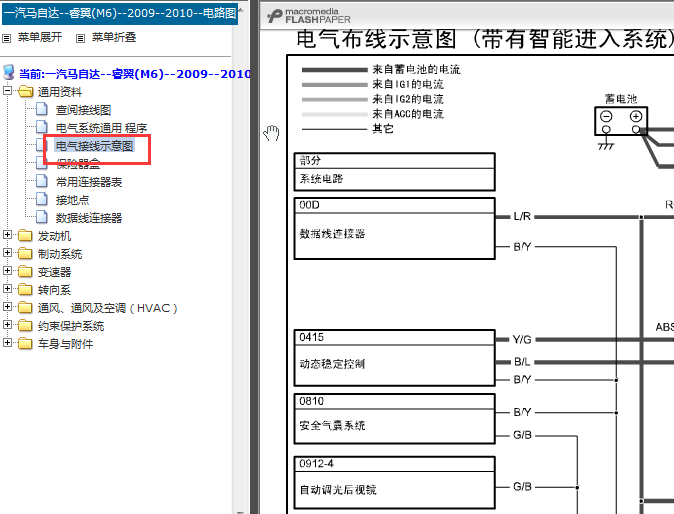Image resolution: width=674 pixels, height=514 pixels.
Task: Click the folder icon of 制动系统
Action: [x=25, y=254]
